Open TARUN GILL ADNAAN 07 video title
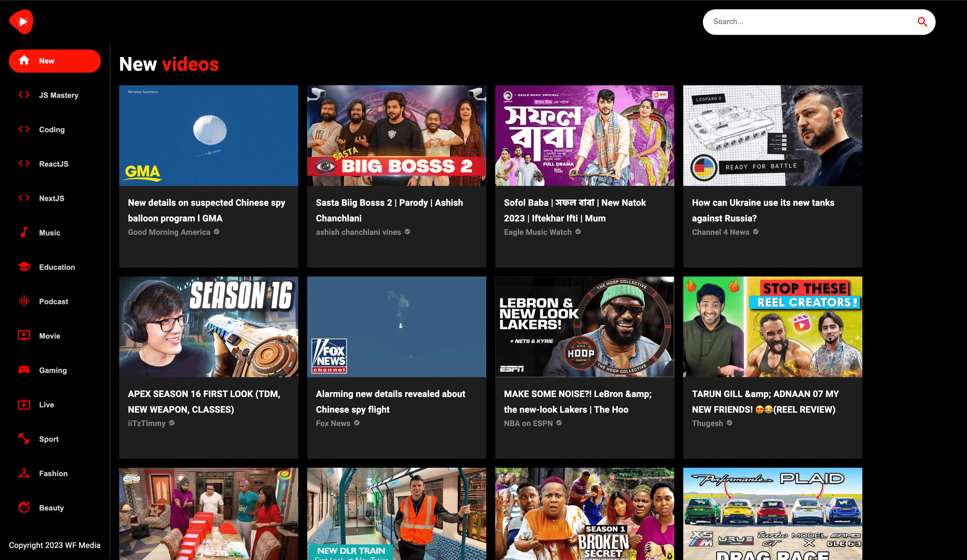 (765, 402)
